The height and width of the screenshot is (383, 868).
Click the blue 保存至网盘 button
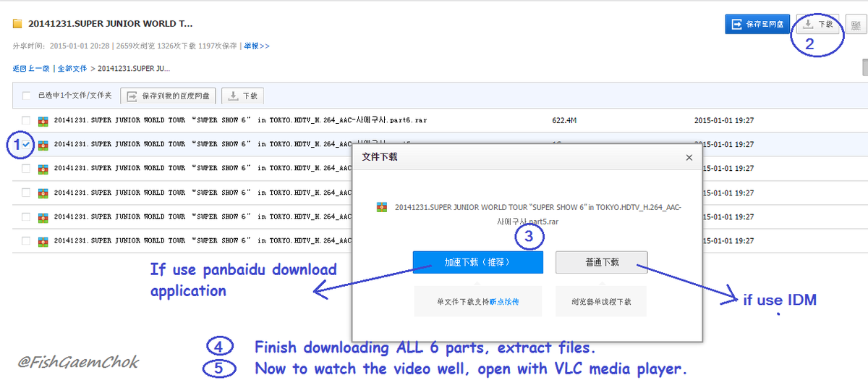[757, 24]
